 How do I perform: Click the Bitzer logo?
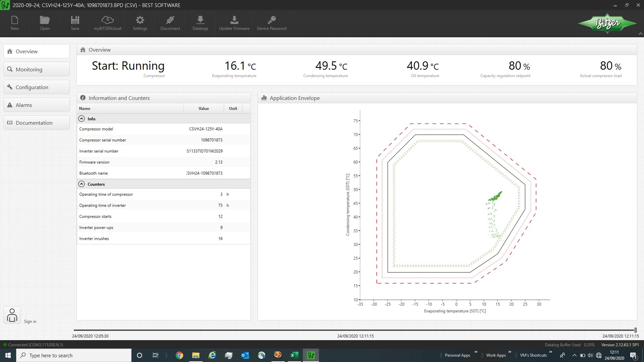pos(607,23)
